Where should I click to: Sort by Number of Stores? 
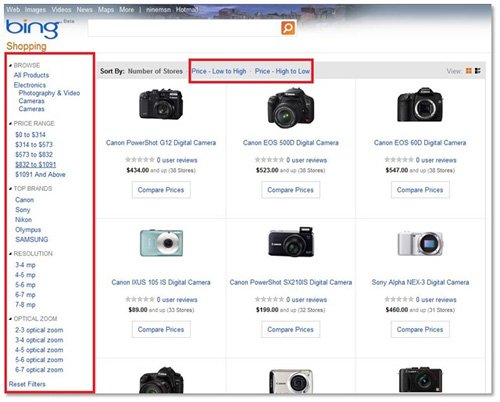pyautogui.click(x=155, y=71)
